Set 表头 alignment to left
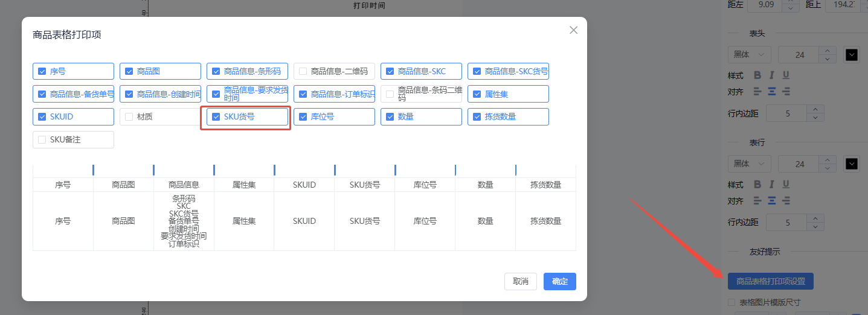The height and width of the screenshot is (315, 868). [x=757, y=92]
